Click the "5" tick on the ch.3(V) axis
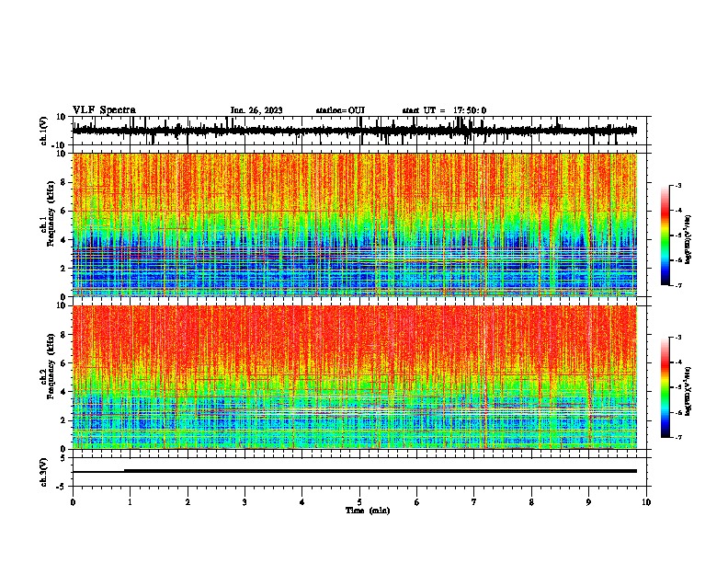Screen dimensions: 728x563 64,457
